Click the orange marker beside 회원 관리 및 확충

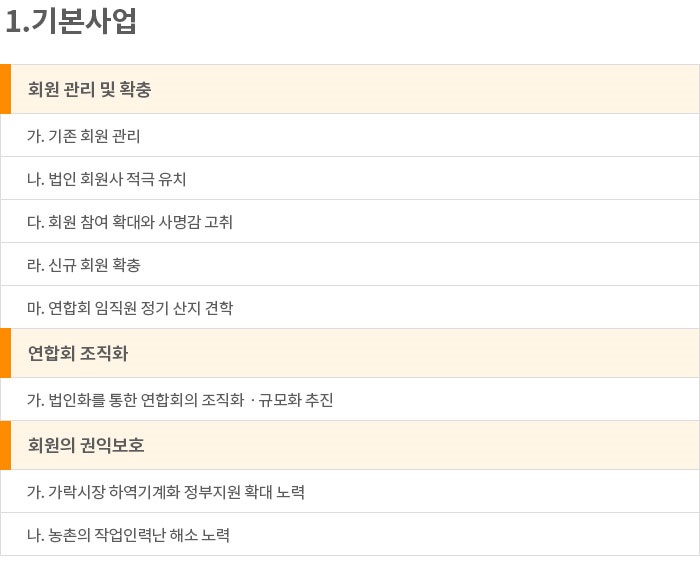(x=5, y=89)
